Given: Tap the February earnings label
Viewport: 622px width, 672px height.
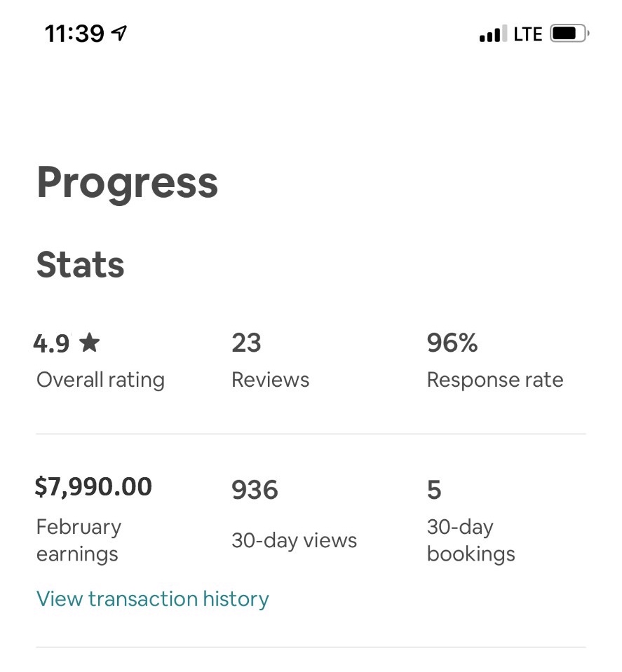Looking at the screenshot, I should coord(79,540).
